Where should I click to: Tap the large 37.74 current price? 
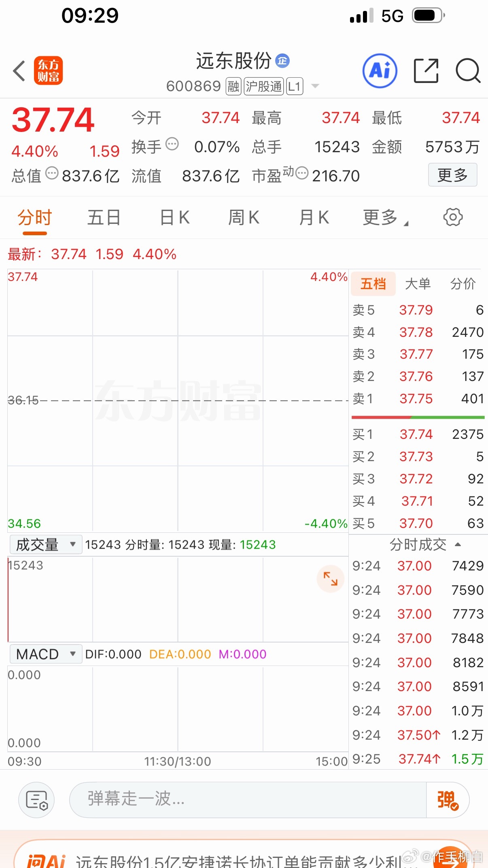tap(53, 120)
